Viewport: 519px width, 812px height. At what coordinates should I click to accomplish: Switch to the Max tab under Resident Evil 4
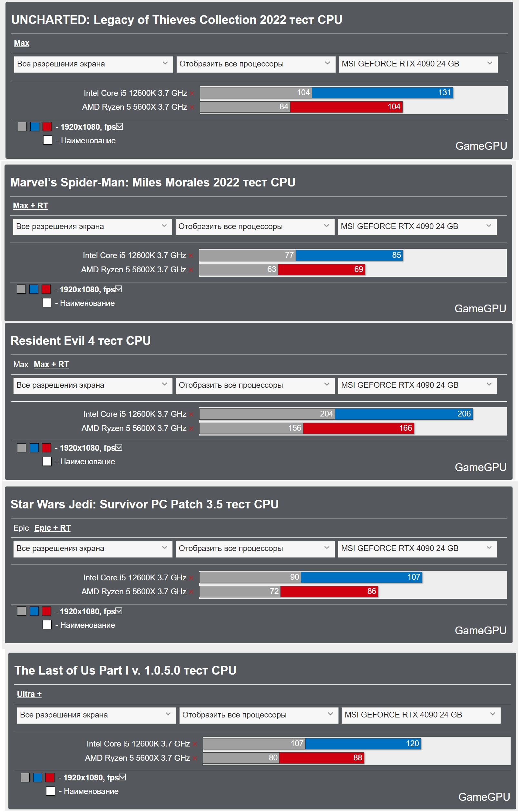tap(21, 365)
